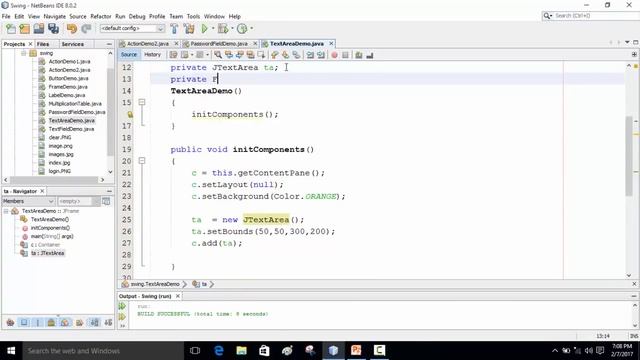The height and width of the screenshot is (360, 640).
Task: Click the History view button
Action: click(x=152, y=55)
